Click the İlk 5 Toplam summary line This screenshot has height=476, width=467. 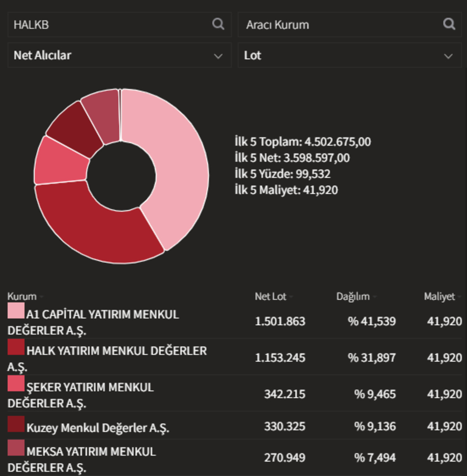coord(303,141)
